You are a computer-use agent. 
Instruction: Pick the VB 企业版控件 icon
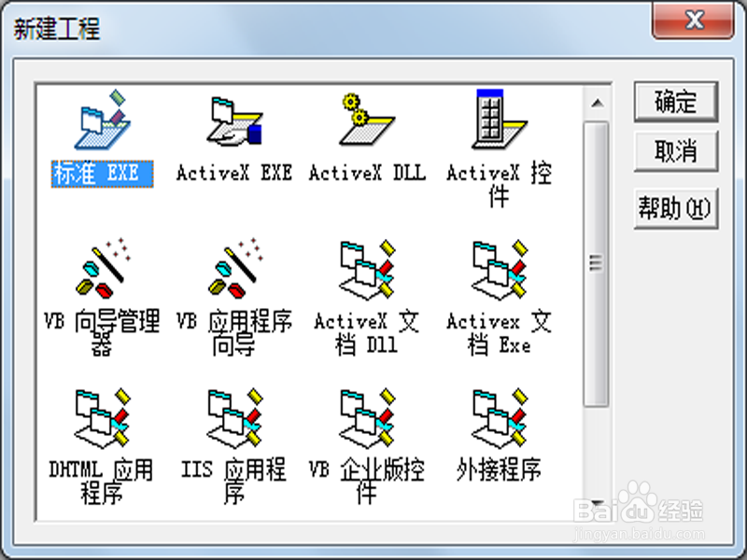[367, 418]
